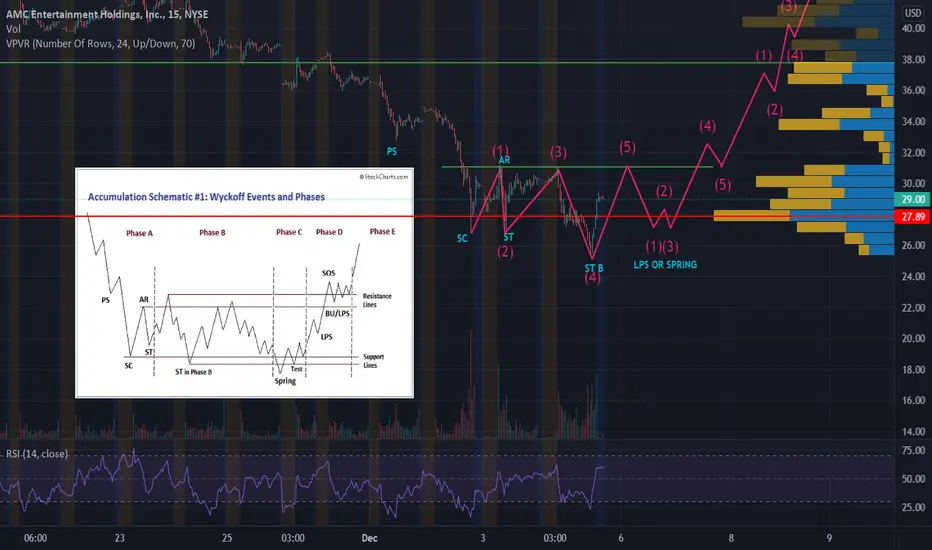Click the AMC Entertainment Holdings, Inc. symbol title
This screenshot has width=932, height=550.
(107, 14)
